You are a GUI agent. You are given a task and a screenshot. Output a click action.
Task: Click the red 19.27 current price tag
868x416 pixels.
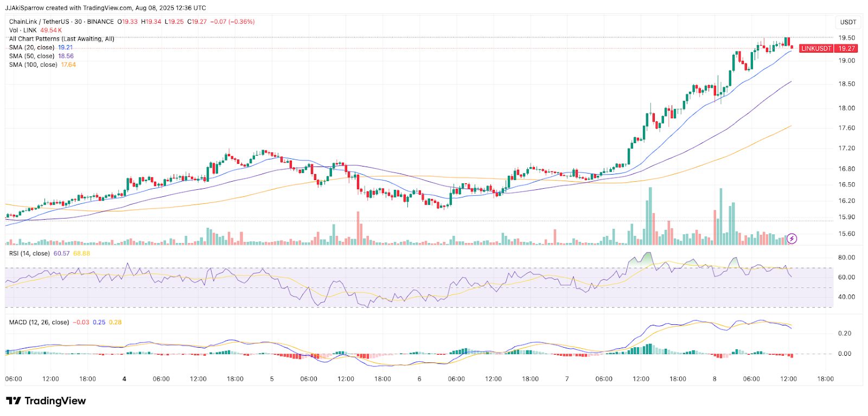click(x=846, y=48)
